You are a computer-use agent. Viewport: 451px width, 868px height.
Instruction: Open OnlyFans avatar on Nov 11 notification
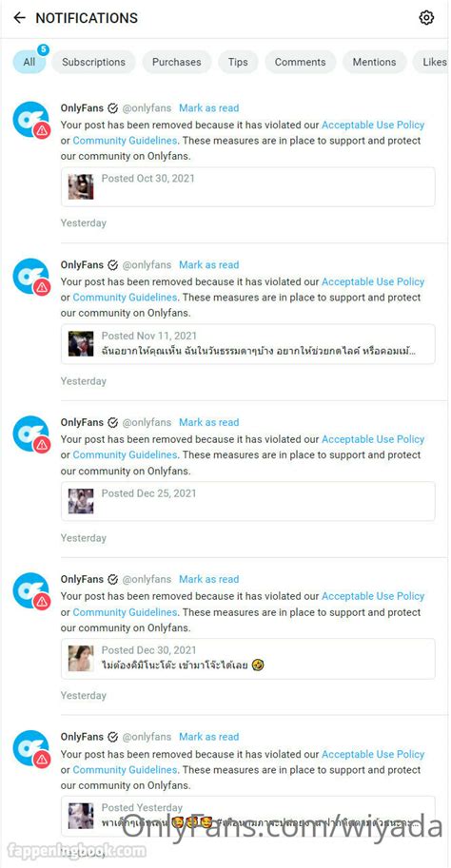[x=31, y=277]
